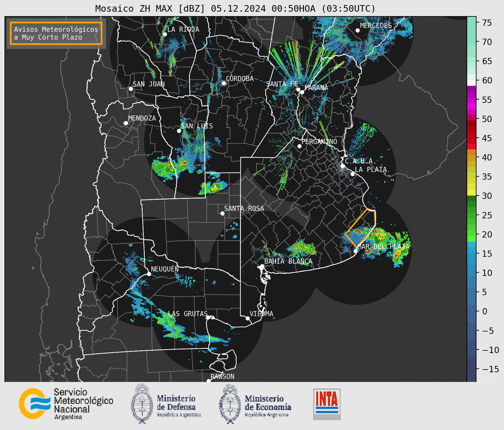Click the BAHÍA BLANCA label

[x=288, y=261]
